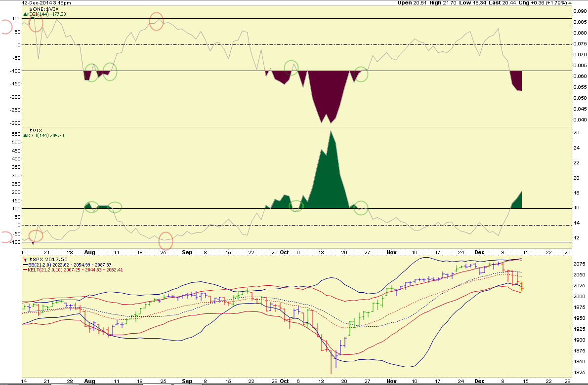Click the 0.090 value on the ratio axis
The width and height of the screenshot is (588, 385).
[580, 11]
